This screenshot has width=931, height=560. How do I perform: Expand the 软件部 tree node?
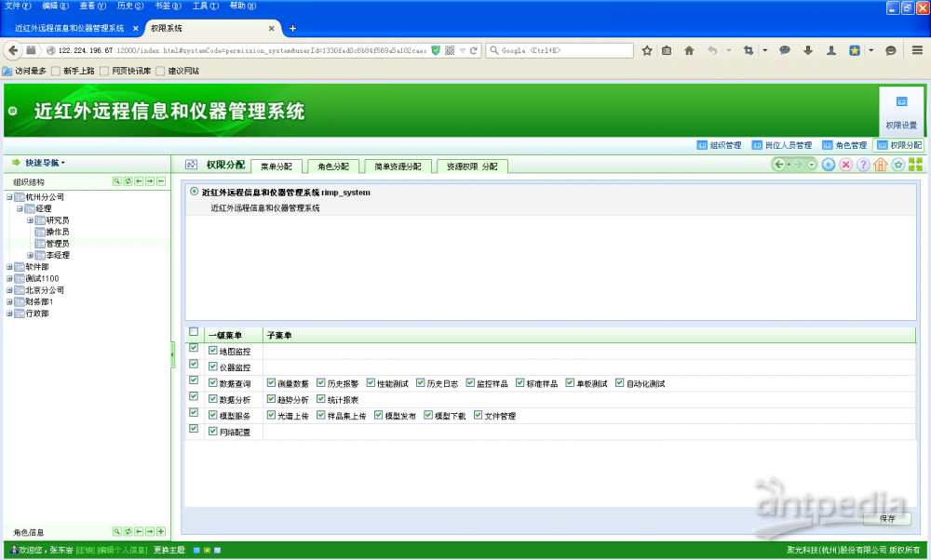(x=9, y=267)
